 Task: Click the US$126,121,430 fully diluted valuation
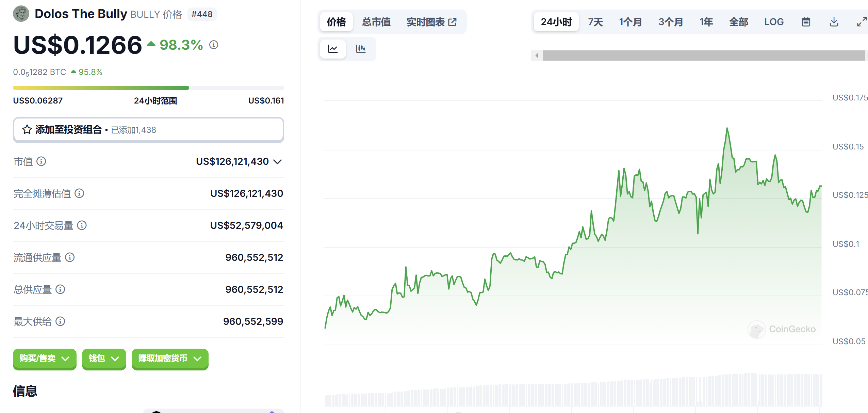pyautogui.click(x=247, y=193)
